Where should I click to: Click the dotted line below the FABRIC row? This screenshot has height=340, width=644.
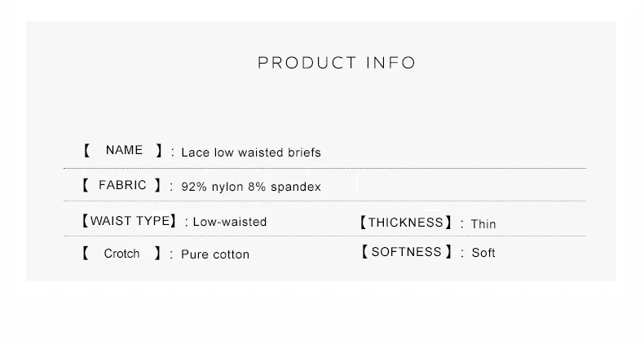pos(324,201)
